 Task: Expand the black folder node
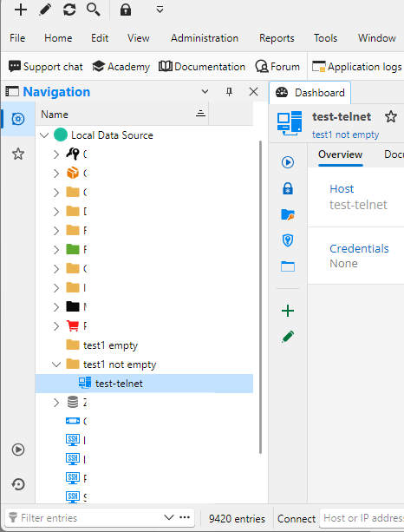coord(56,307)
